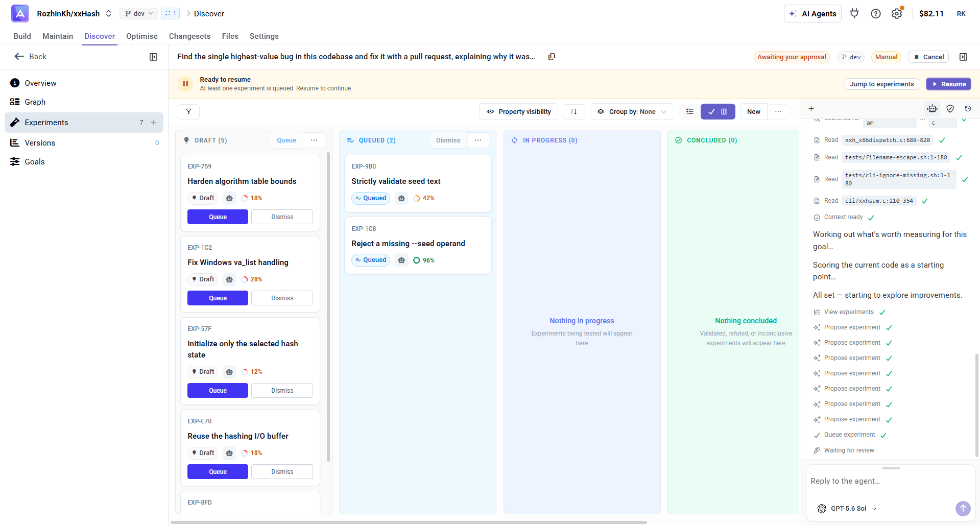Viewport: 980px width, 525px height.
Task: Start a new agent chat plus
Action: click(811, 108)
